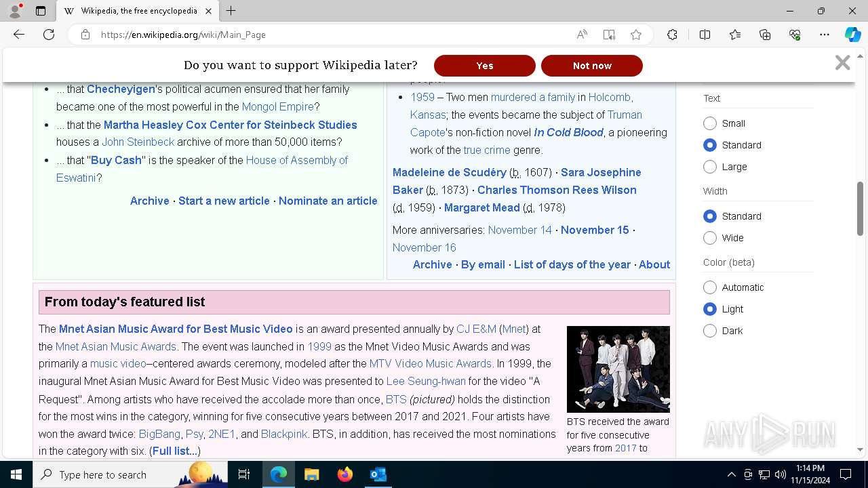Open Margaret Mead link
The height and width of the screenshot is (488, 868).
click(482, 207)
